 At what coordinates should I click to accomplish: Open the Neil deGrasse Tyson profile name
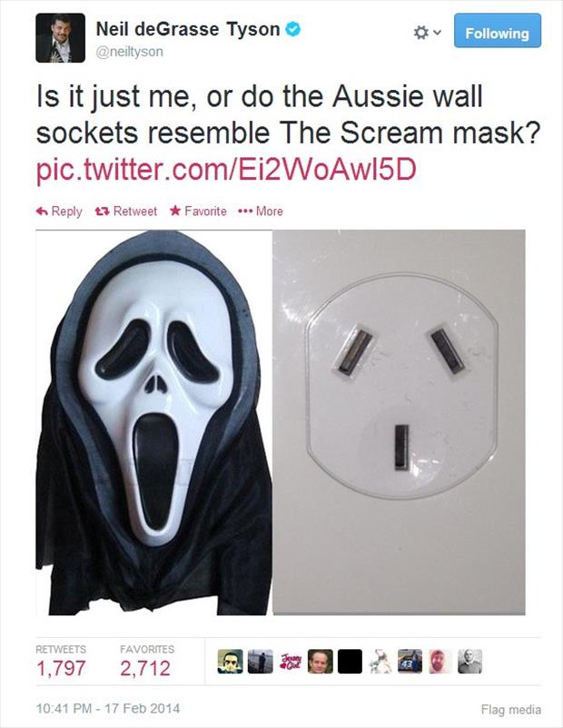(188, 29)
